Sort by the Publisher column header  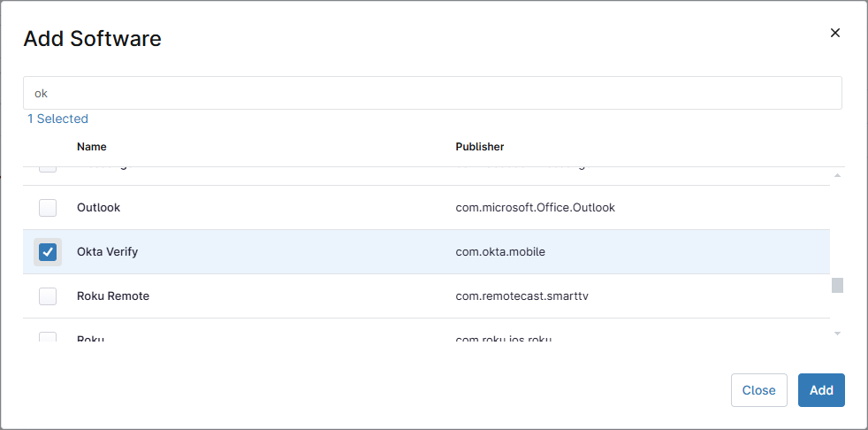pyautogui.click(x=479, y=147)
